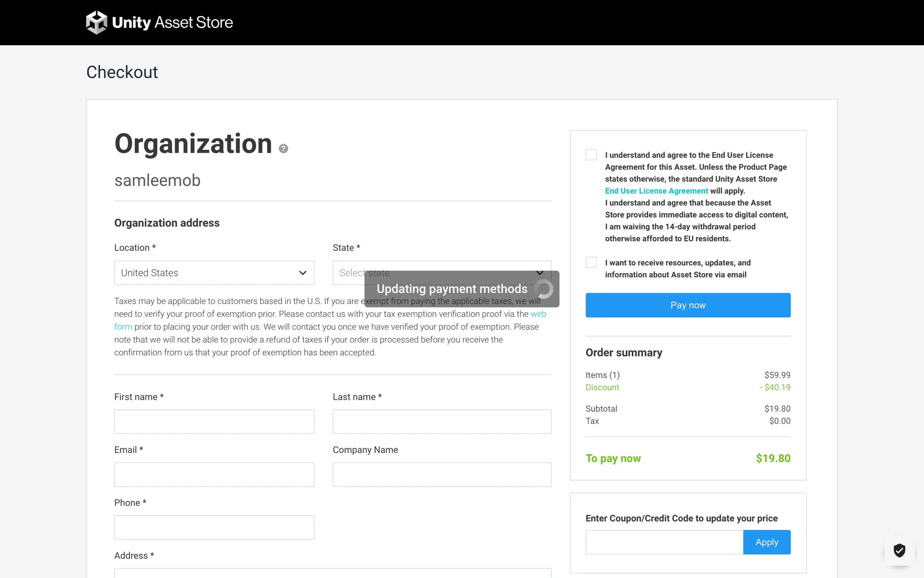The width and height of the screenshot is (924, 578).
Task: Check the End User License Agreement checkbox
Action: [591, 155]
